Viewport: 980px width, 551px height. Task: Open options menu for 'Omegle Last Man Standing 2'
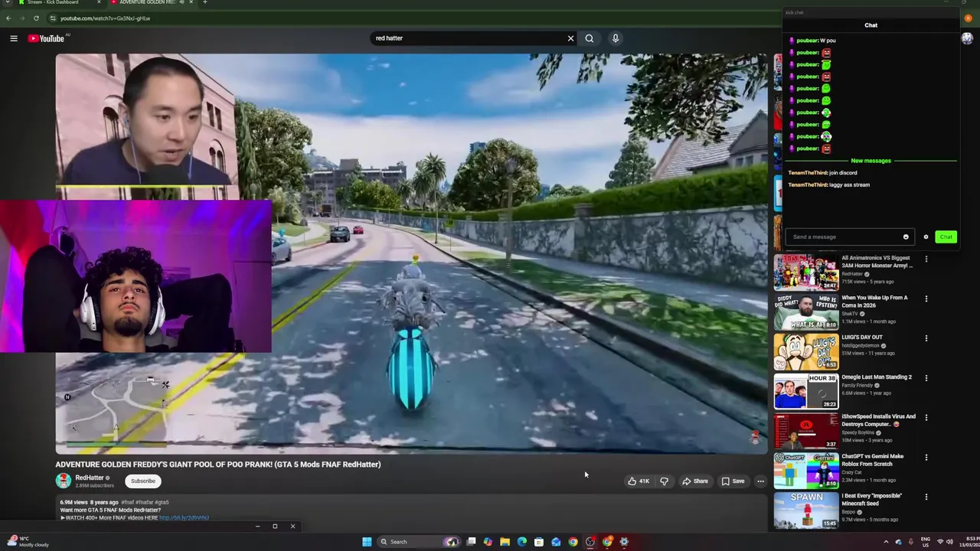coord(926,378)
